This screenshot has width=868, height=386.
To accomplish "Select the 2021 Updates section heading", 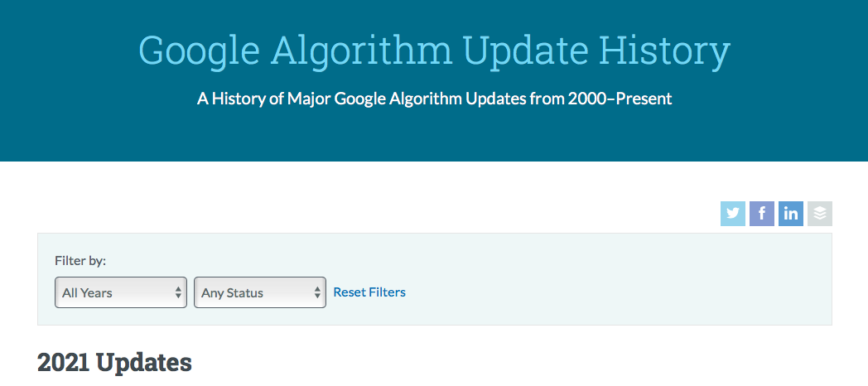I will [x=114, y=362].
